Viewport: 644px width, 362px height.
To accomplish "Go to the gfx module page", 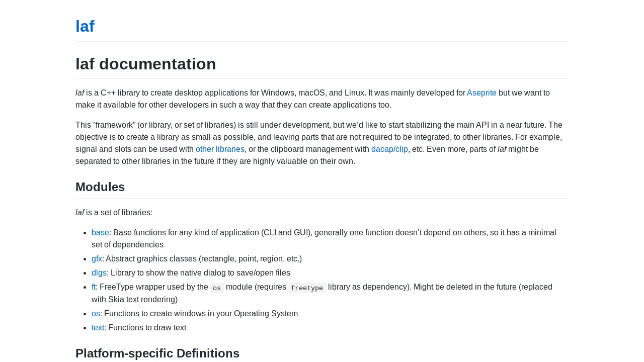I will [97, 259].
